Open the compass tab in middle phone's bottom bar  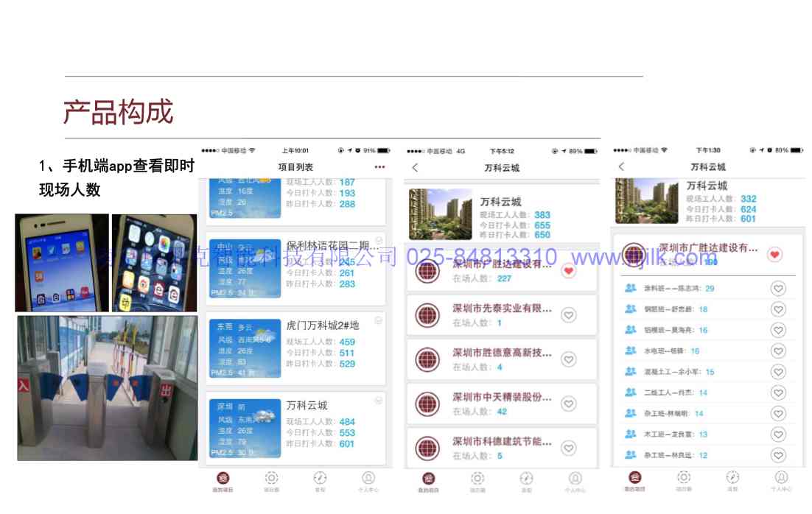(526, 478)
